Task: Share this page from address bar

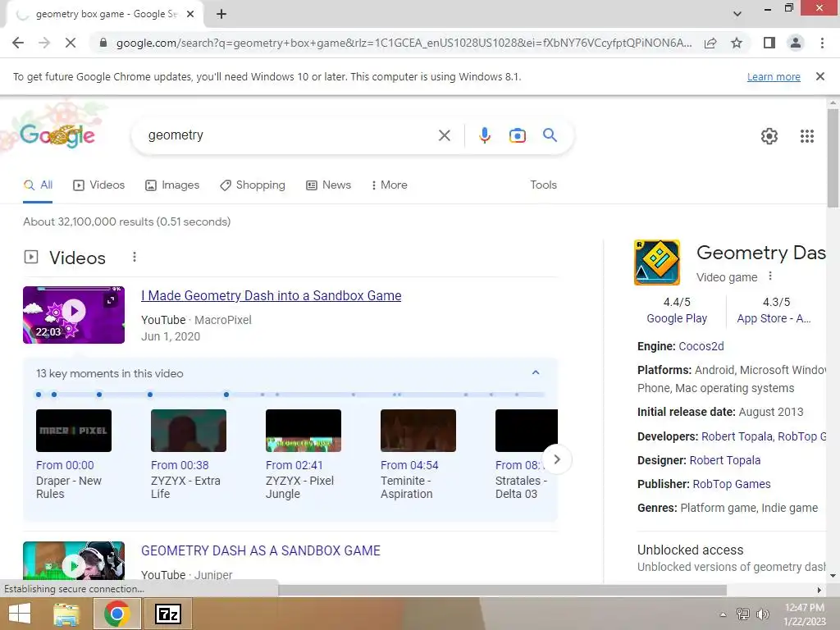Action: (710, 43)
